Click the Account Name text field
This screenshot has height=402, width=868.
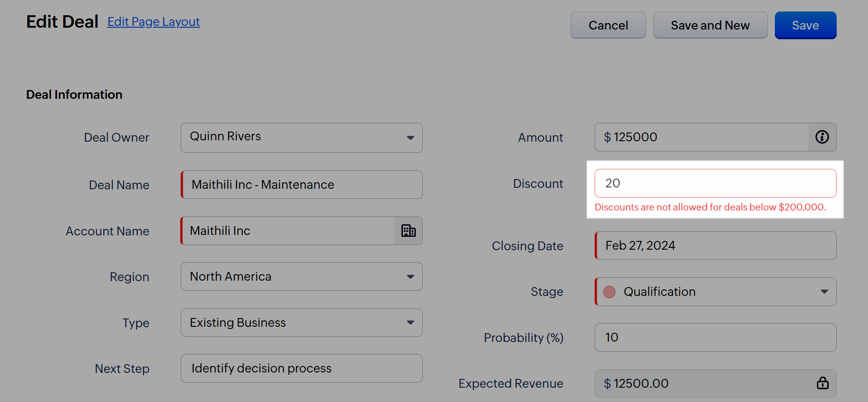pos(288,231)
